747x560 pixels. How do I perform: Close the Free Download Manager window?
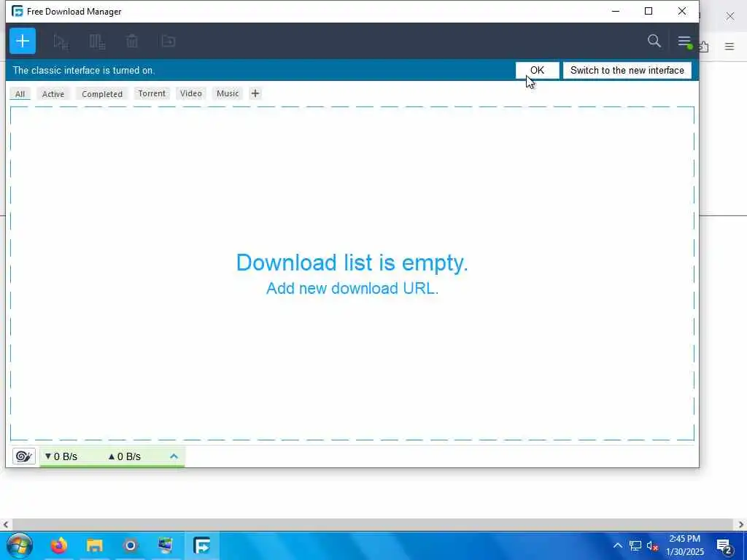coord(682,11)
